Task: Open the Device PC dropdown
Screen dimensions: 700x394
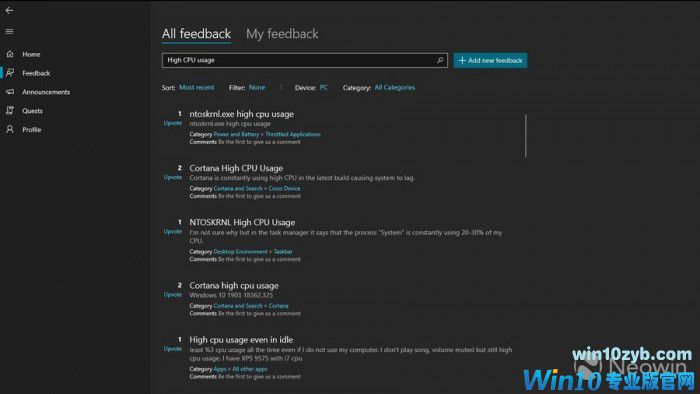Action: coord(324,87)
